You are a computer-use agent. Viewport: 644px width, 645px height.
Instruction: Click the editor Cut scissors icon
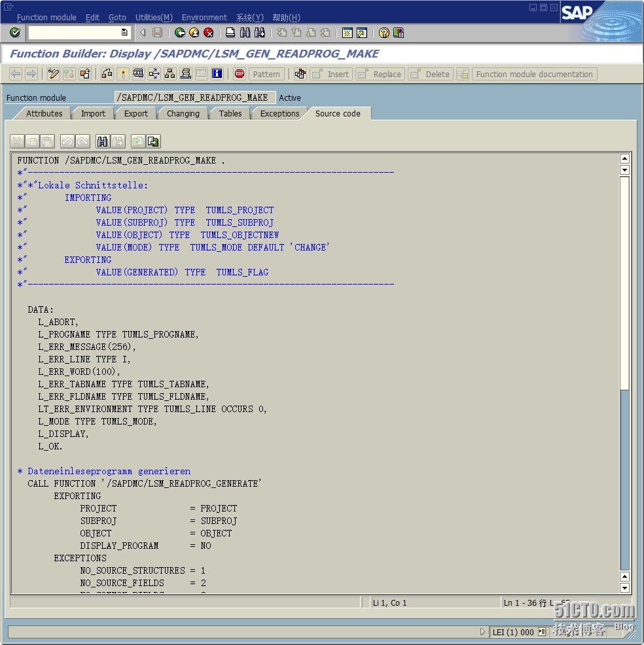(x=16, y=141)
